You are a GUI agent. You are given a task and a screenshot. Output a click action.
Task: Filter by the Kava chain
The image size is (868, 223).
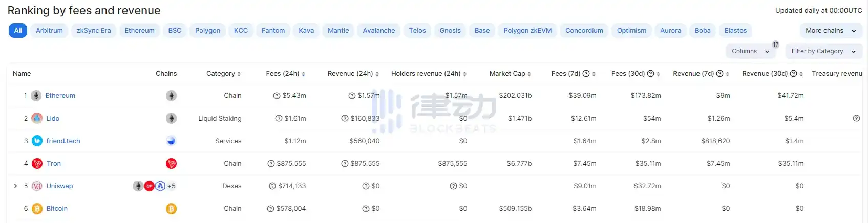click(306, 31)
